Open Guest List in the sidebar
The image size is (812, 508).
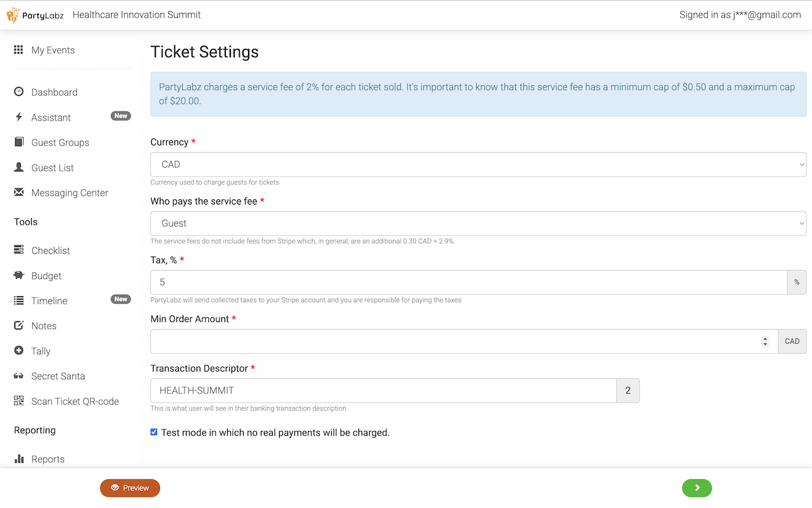click(x=52, y=168)
